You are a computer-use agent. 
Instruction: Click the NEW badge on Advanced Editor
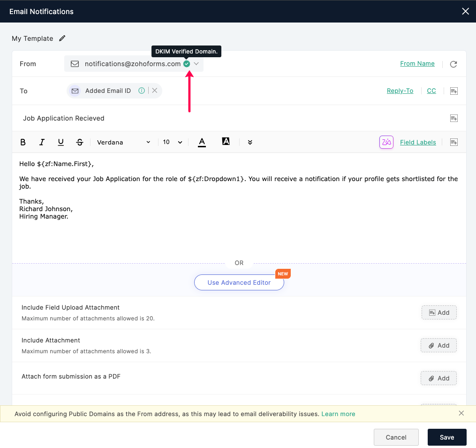pyautogui.click(x=283, y=273)
